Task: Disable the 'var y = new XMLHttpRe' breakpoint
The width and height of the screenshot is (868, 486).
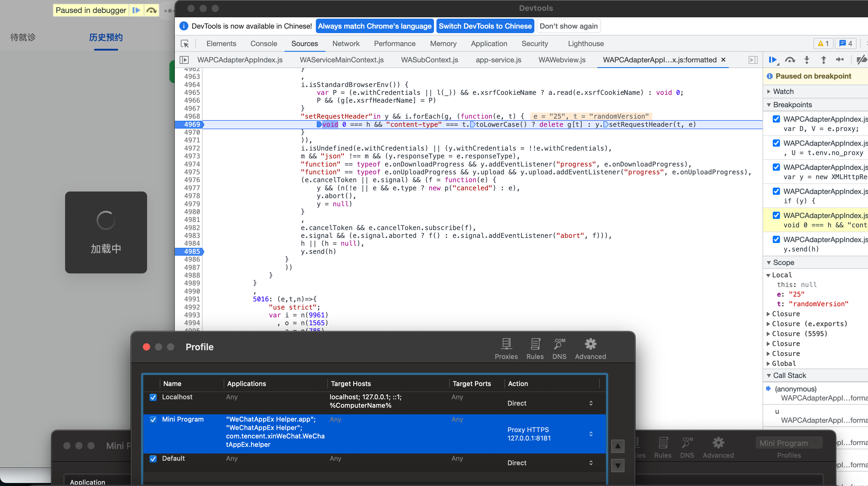Action: pyautogui.click(x=776, y=167)
